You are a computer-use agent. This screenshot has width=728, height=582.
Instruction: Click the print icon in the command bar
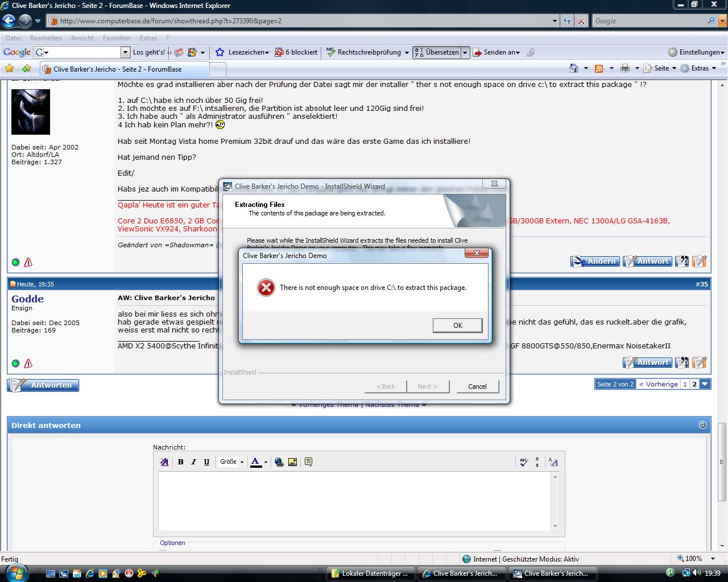coord(625,68)
